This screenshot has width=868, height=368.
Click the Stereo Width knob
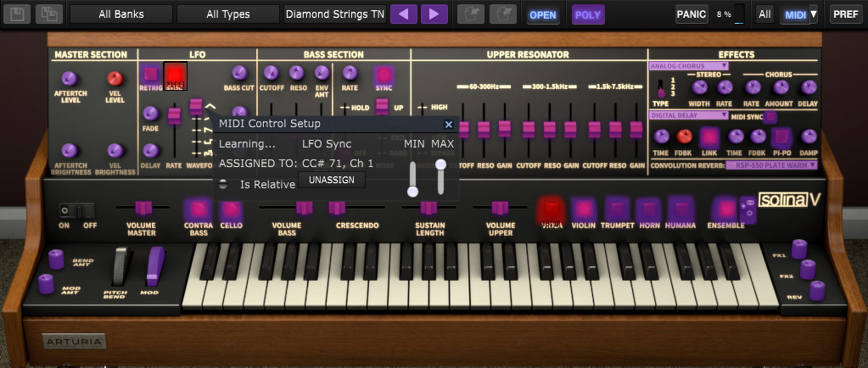point(700,86)
